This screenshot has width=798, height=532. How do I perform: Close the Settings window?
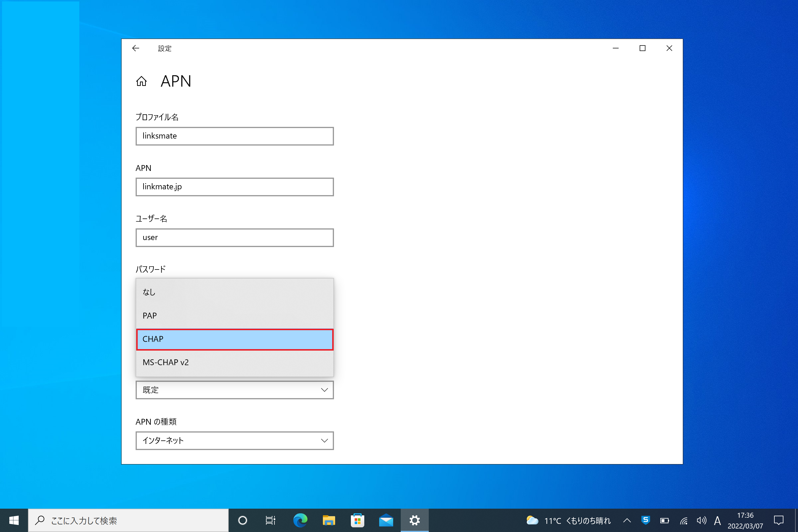[669, 48]
